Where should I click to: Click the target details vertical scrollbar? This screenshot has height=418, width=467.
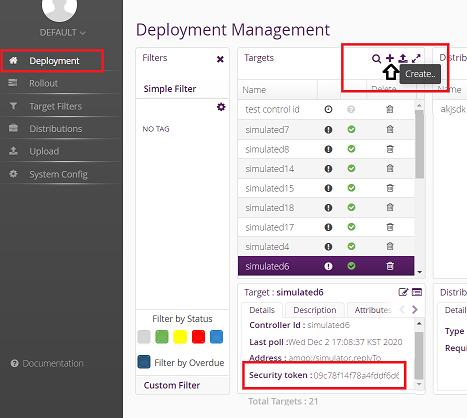[x=419, y=356]
